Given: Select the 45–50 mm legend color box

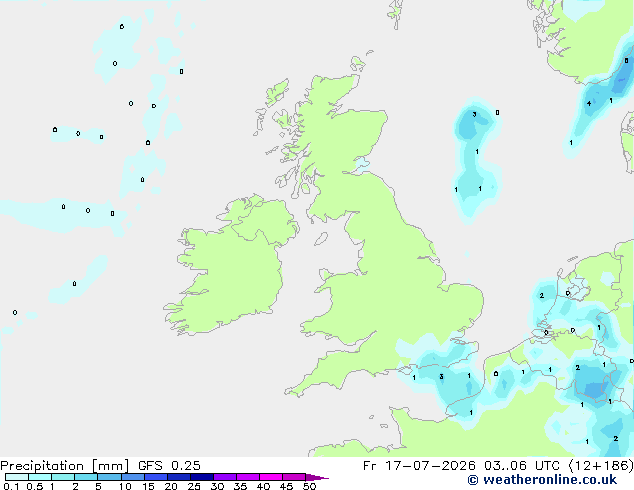Looking at the screenshot, I should (294, 477).
